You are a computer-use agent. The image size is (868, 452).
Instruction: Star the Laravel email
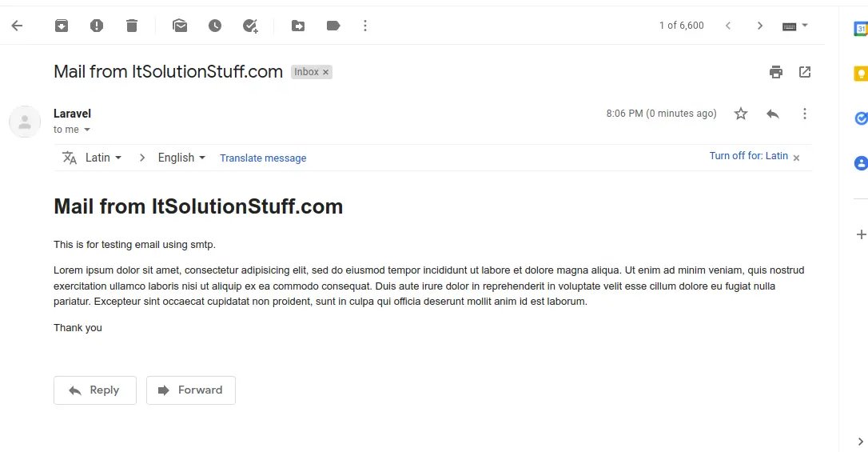pyautogui.click(x=741, y=114)
